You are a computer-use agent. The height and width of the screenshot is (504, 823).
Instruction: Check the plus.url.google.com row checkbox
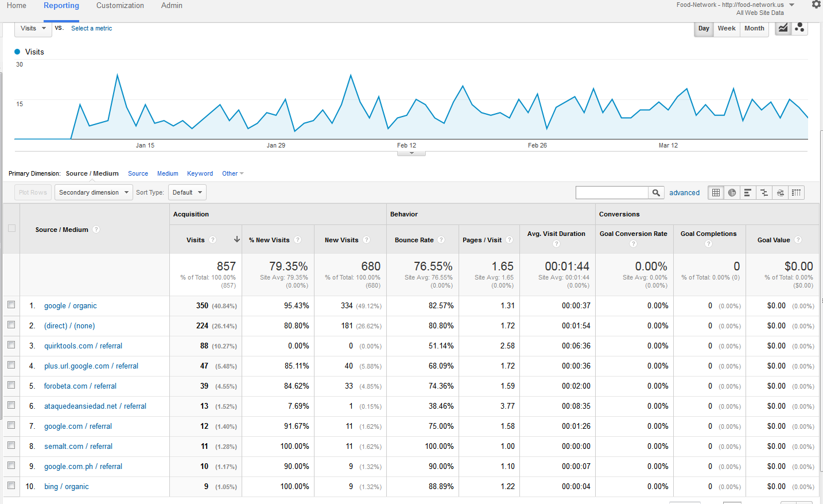[11, 365]
